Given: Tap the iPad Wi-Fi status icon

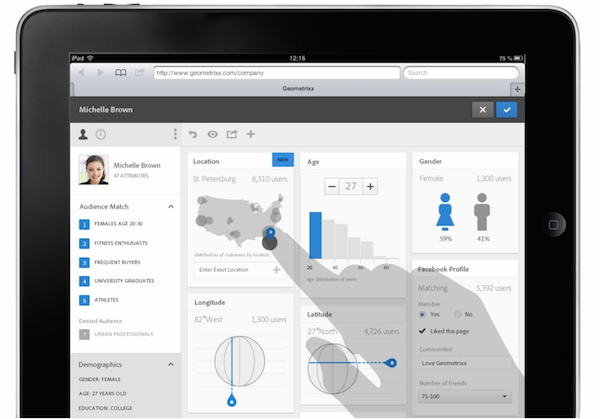Looking at the screenshot, I should [x=90, y=58].
